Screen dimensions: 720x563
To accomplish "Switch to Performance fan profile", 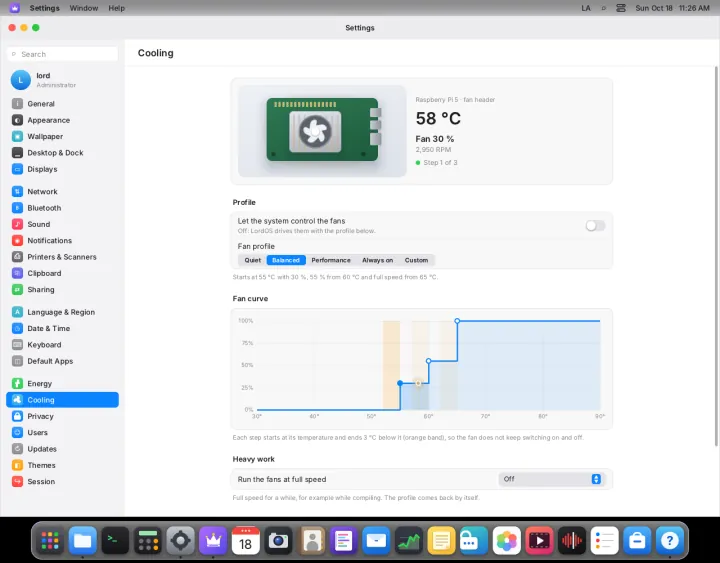I will coord(331,260).
